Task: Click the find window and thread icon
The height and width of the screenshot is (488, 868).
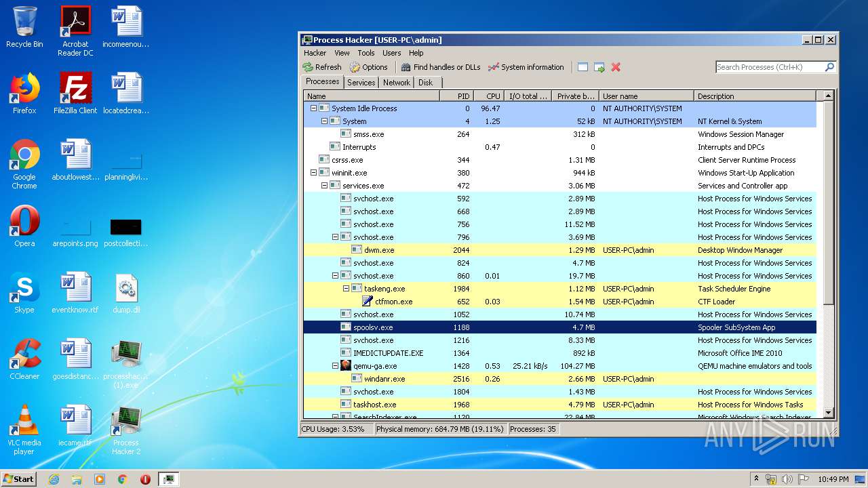Action: [x=599, y=67]
